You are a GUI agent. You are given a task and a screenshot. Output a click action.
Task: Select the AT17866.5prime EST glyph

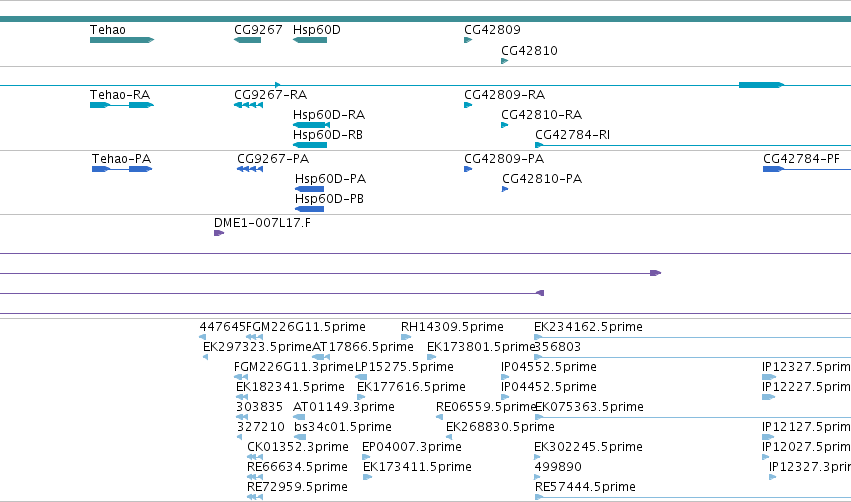click(321, 357)
